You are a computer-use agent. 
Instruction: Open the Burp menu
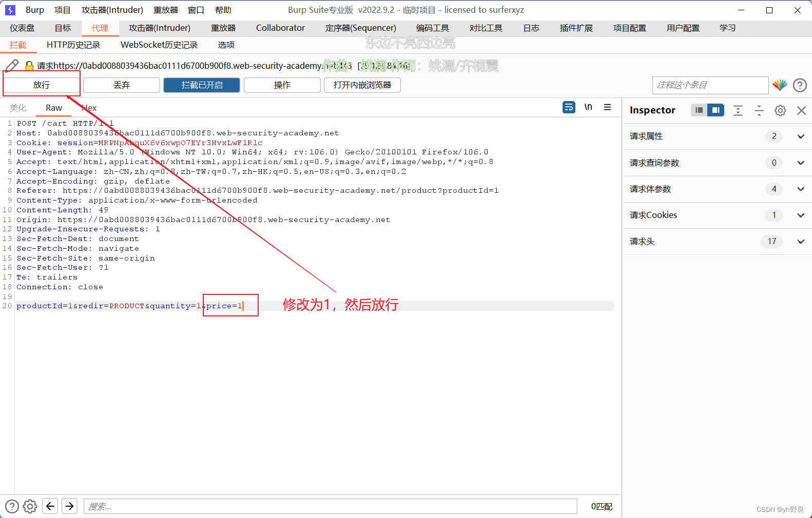tap(35, 10)
